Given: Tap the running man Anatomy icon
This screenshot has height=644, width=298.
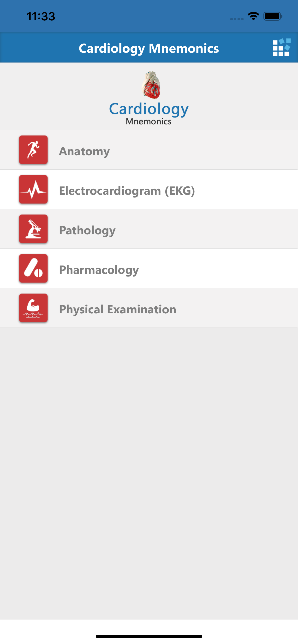Looking at the screenshot, I should tap(33, 150).
